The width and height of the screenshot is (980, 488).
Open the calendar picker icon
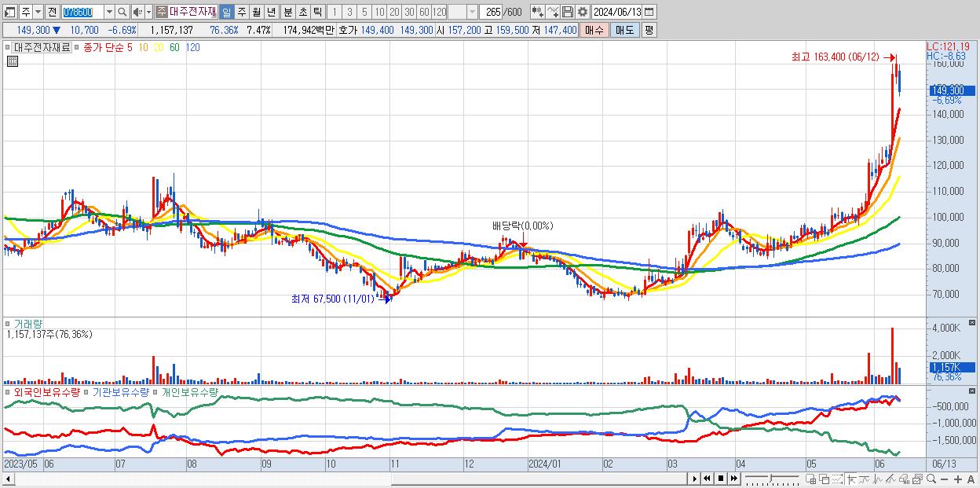coord(649,12)
